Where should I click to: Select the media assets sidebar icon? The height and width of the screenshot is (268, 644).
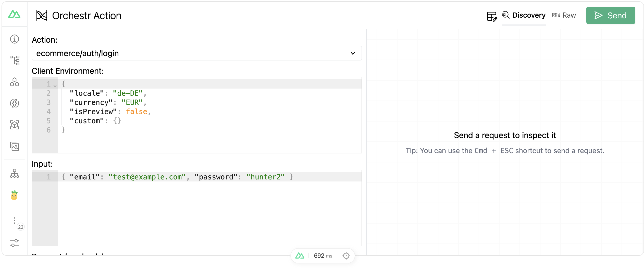(x=15, y=146)
